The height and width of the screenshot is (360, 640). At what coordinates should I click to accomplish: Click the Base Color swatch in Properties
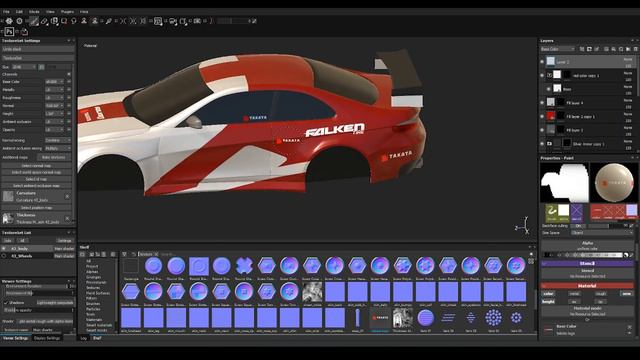pos(548,329)
